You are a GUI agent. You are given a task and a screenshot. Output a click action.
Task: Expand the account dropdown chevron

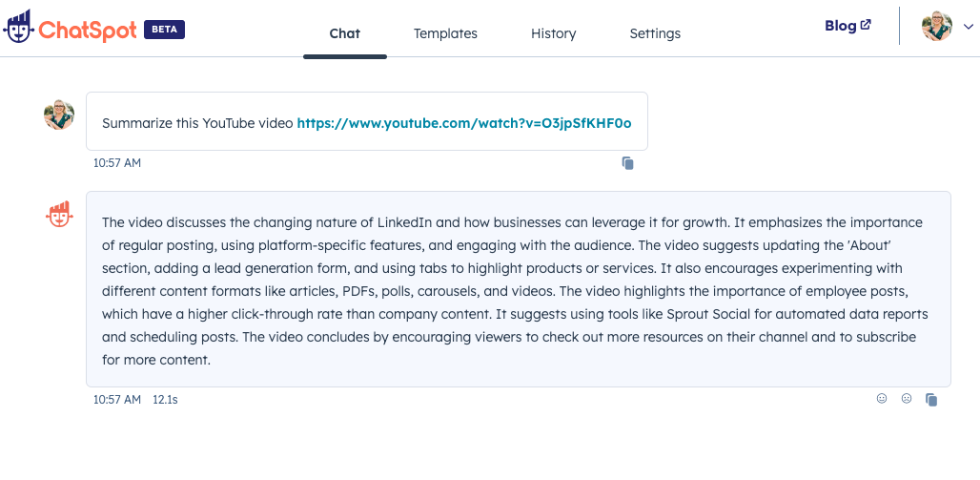(969, 27)
